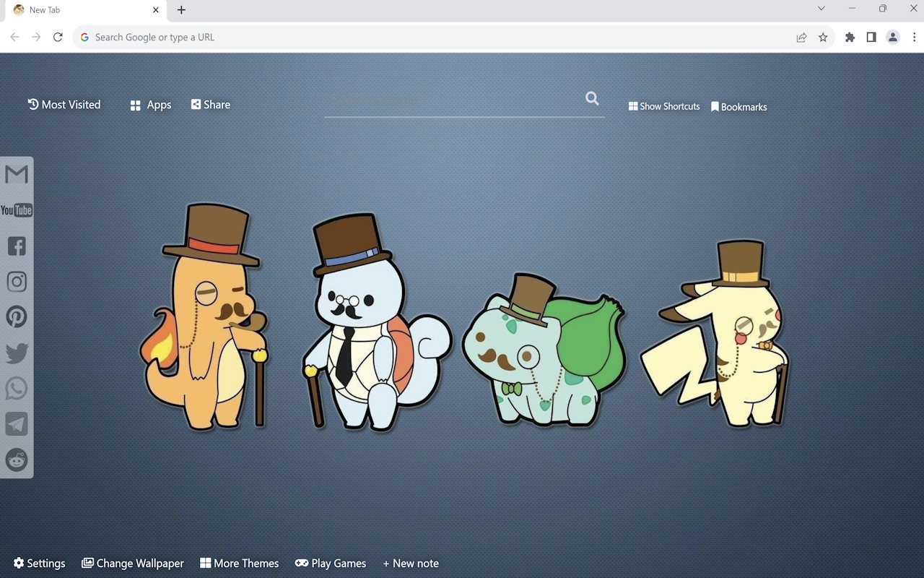
Task: Open Instagram sidebar shortcut
Action: coord(17,281)
